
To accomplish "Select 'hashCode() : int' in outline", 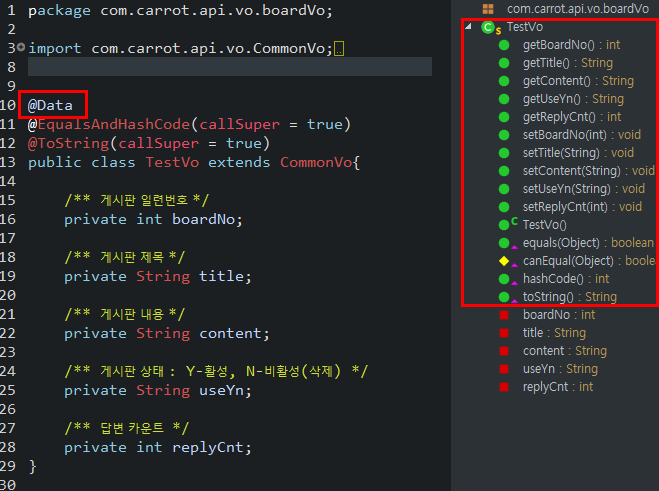I will (x=566, y=279).
